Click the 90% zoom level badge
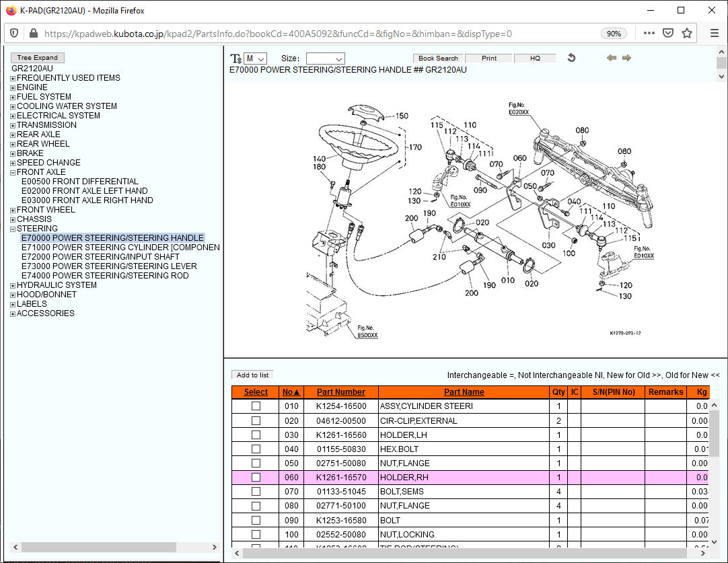 (614, 34)
